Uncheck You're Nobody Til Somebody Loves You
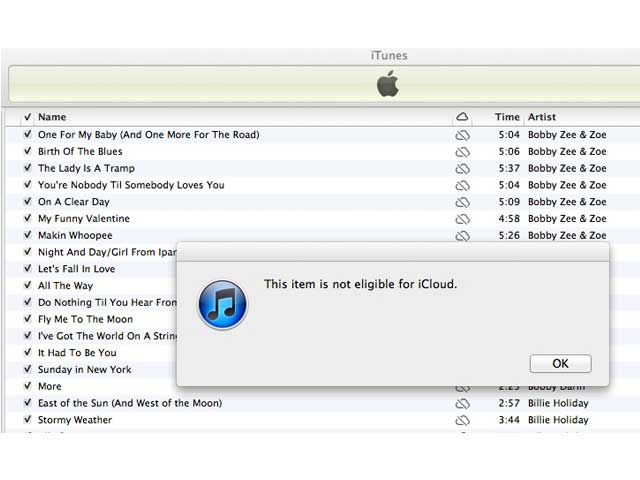640x480 pixels. [x=27, y=184]
